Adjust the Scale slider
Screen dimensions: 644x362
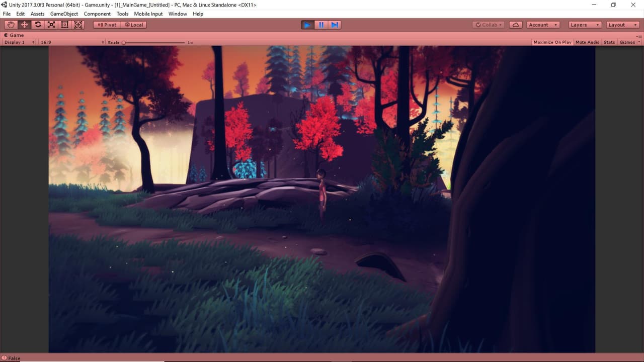[154, 43]
